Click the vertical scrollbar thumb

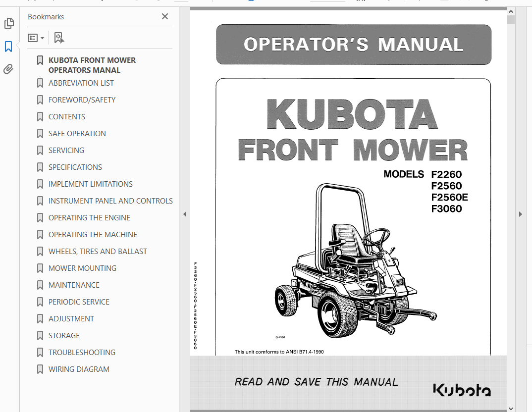511,19
